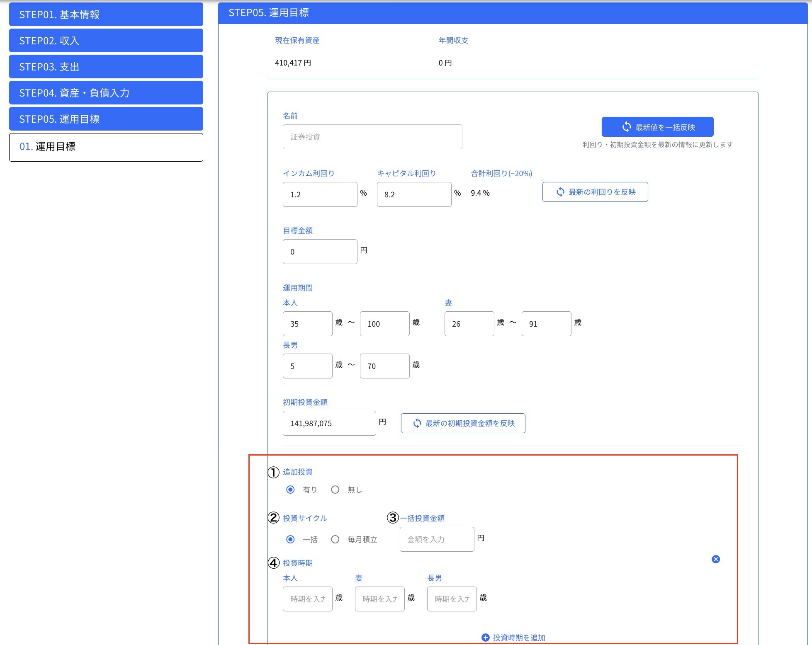The height and width of the screenshot is (645, 812).
Task: Select 毎月積立 investment cycle
Action: [x=335, y=539]
